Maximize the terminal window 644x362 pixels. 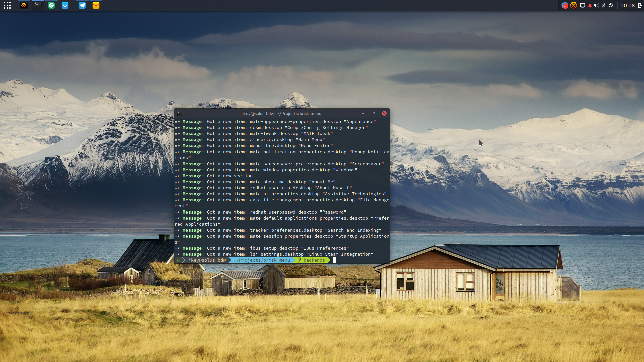pos(374,113)
